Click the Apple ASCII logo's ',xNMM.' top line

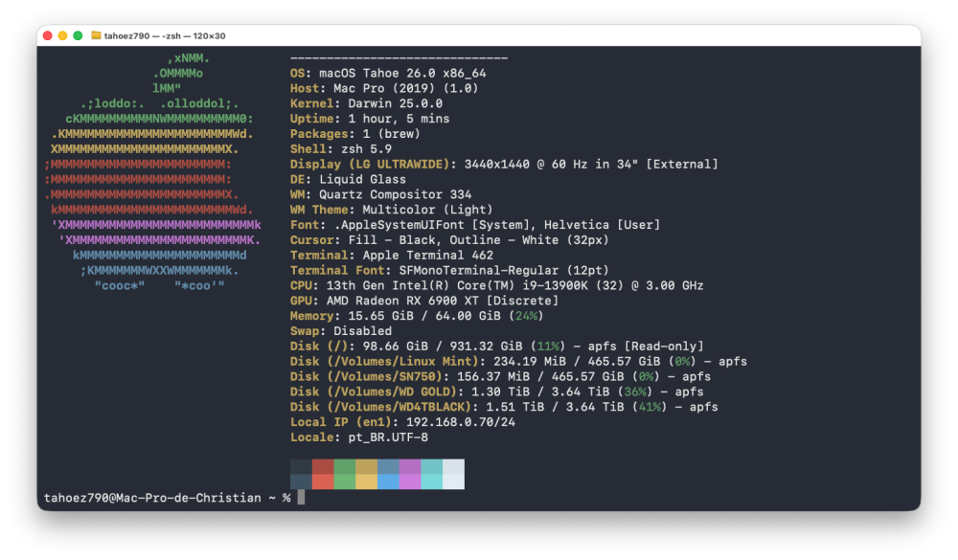(x=188, y=58)
